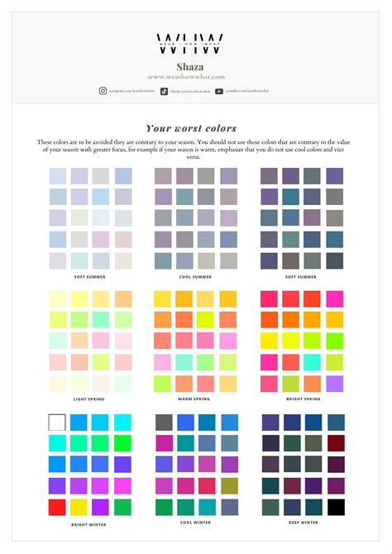The image size is (392, 554).
Task: Click the WHW logo at top
Action: [x=190, y=44]
